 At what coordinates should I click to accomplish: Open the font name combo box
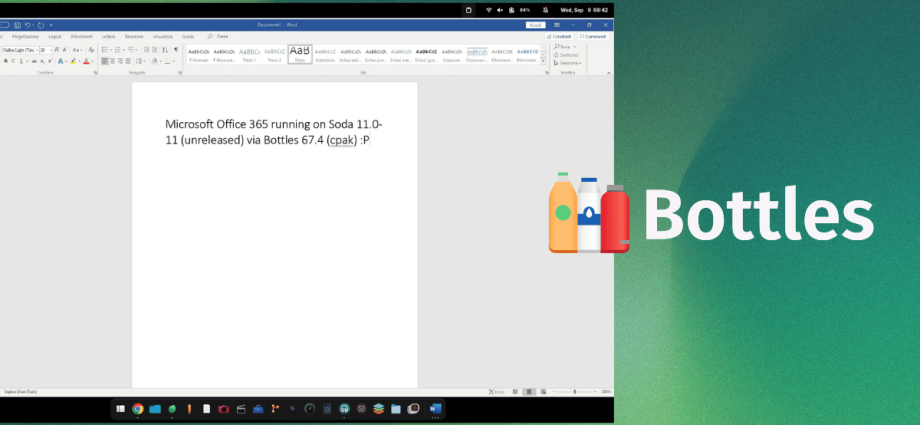[21, 50]
